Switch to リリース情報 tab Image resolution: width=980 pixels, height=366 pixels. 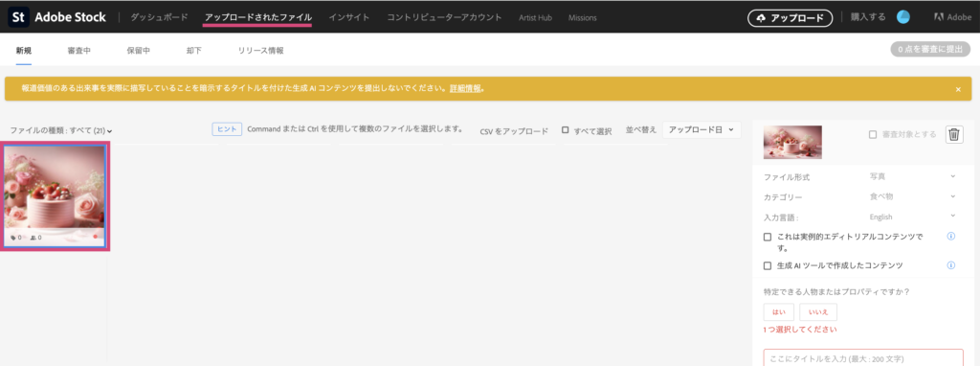pyautogui.click(x=260, y=51)
